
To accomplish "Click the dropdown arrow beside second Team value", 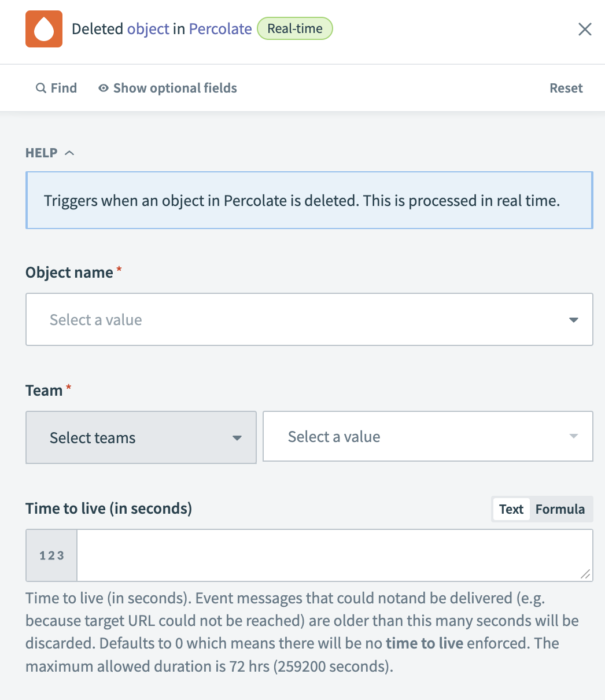I will pos(573,436).
